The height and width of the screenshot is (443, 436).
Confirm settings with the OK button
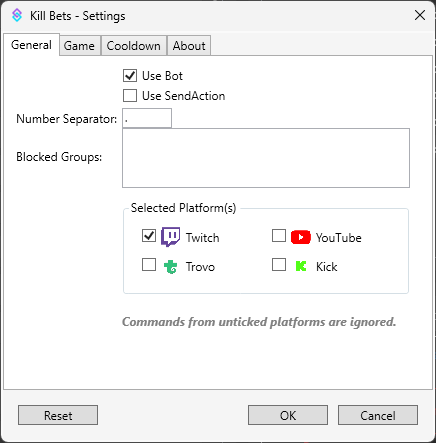point(288,415)
